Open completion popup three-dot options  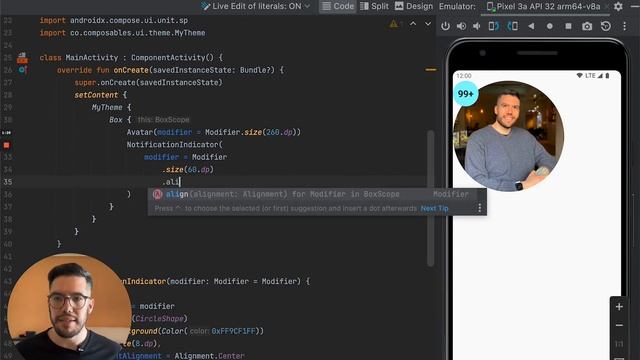pos(480,209)
